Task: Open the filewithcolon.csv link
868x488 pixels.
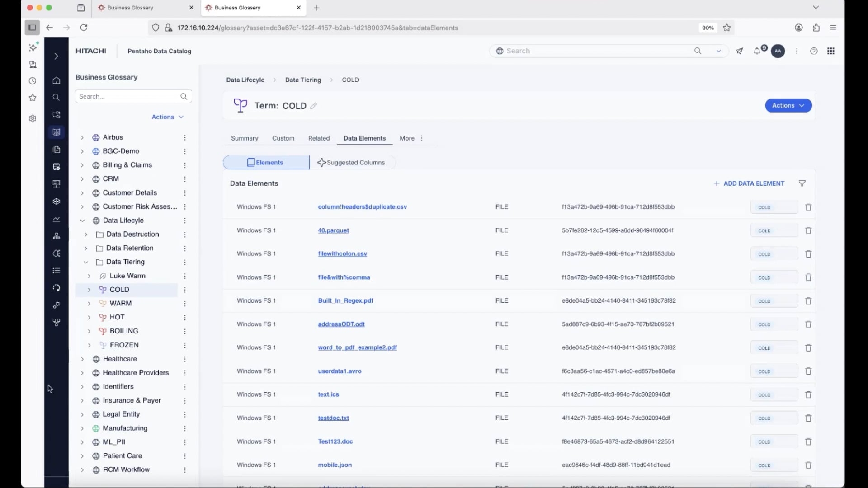Action: coord(342,254)
